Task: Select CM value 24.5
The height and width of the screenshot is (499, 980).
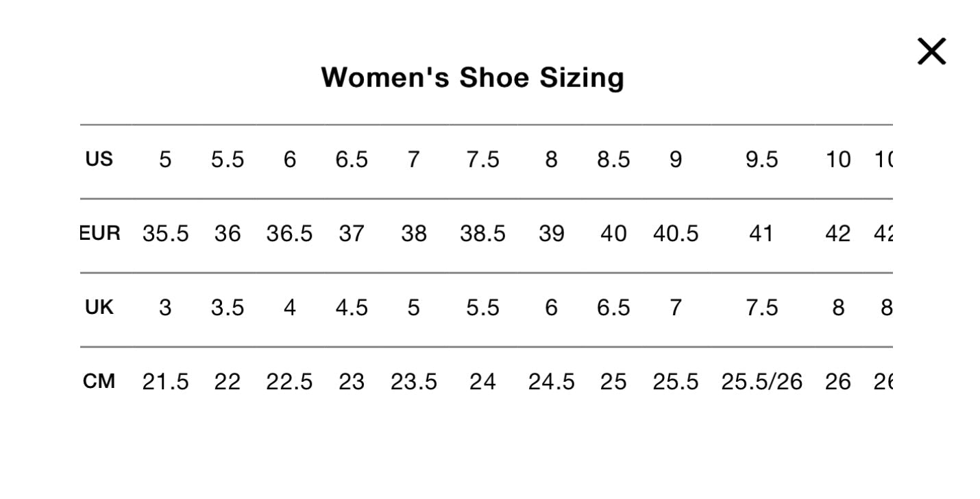Action: 552,381
